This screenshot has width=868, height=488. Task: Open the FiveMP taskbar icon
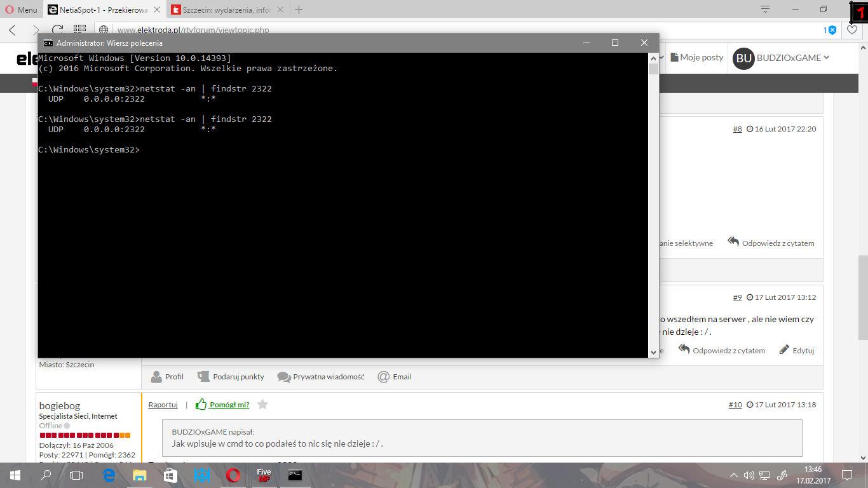pyautogui.click(x=264, y=475)
